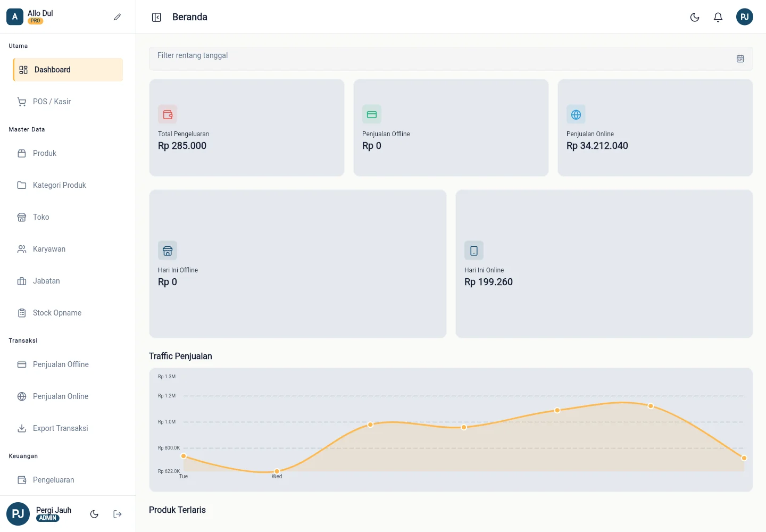Image resolution: width=766 pixels, height=532 pixels.
Task: Click the Rp 285.000 expense value
Action: pyautogui.click(x=182, y=146)
